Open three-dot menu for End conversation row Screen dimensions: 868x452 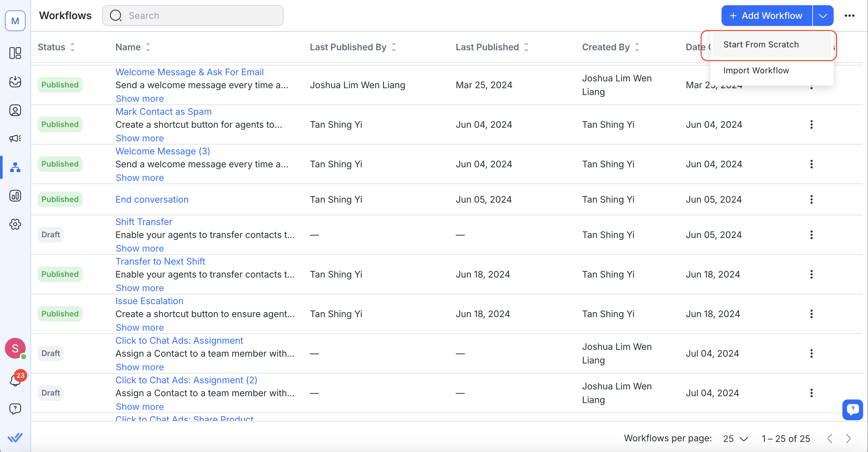(x=811, y=199)
